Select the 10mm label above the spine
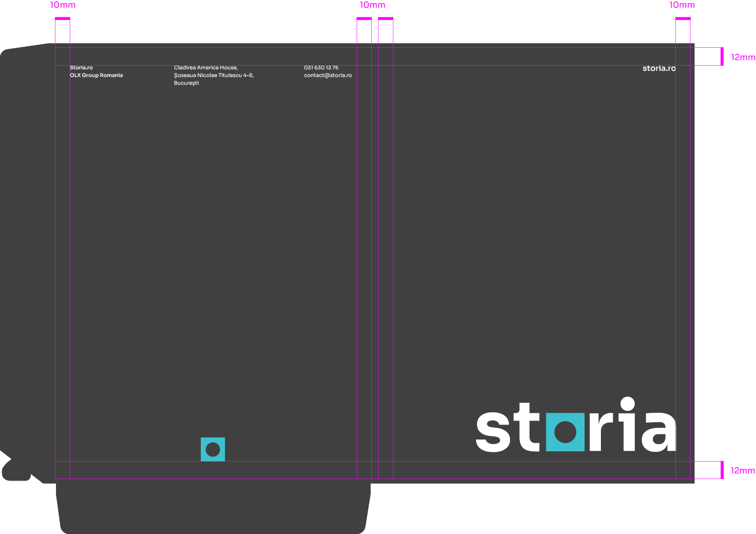 pyautogui.click(x=372, y=5)
